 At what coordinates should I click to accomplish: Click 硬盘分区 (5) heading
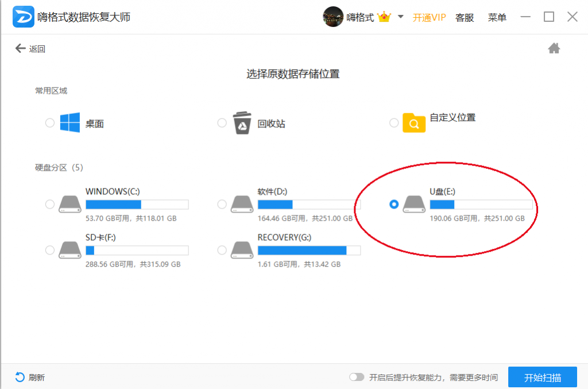[59, 168]
